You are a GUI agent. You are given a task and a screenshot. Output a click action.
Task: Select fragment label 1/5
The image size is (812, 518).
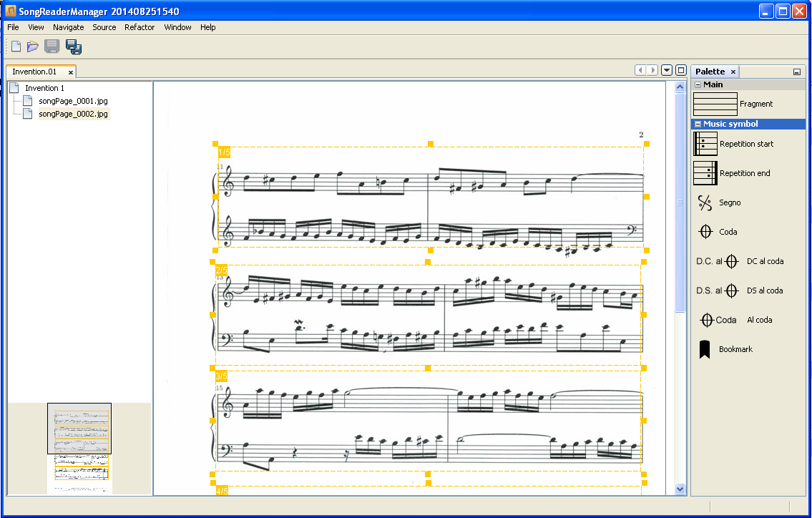[224, 152]
